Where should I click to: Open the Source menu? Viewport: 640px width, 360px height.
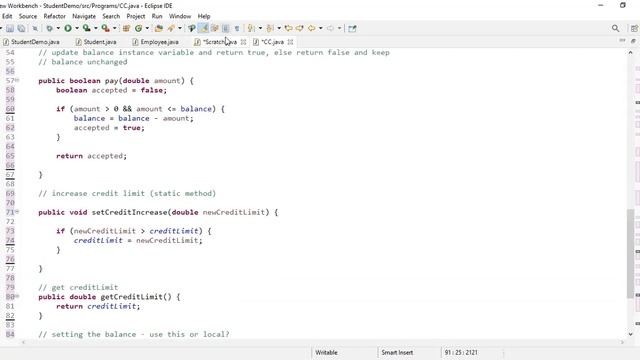pos(28,16)
